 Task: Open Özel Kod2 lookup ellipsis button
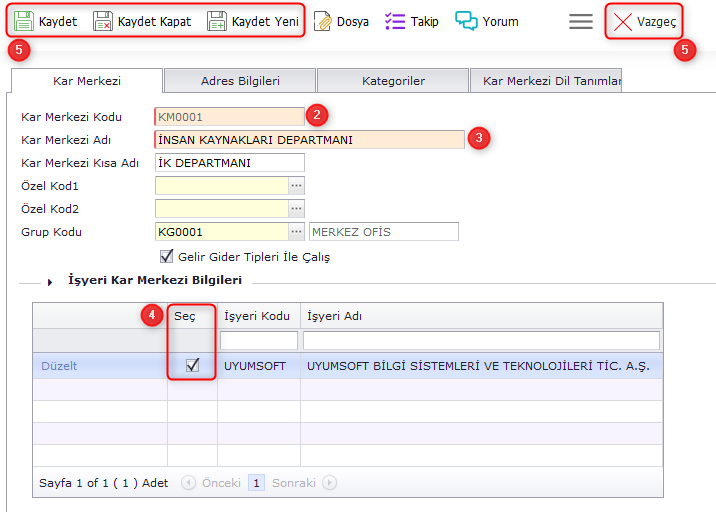coord(296,209)
